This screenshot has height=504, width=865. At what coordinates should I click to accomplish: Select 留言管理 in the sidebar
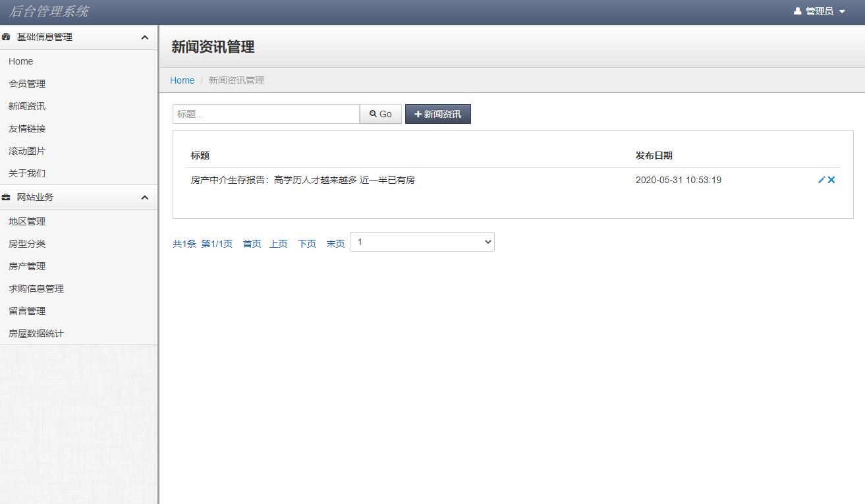pyautogui.click(x=27, y=310)
